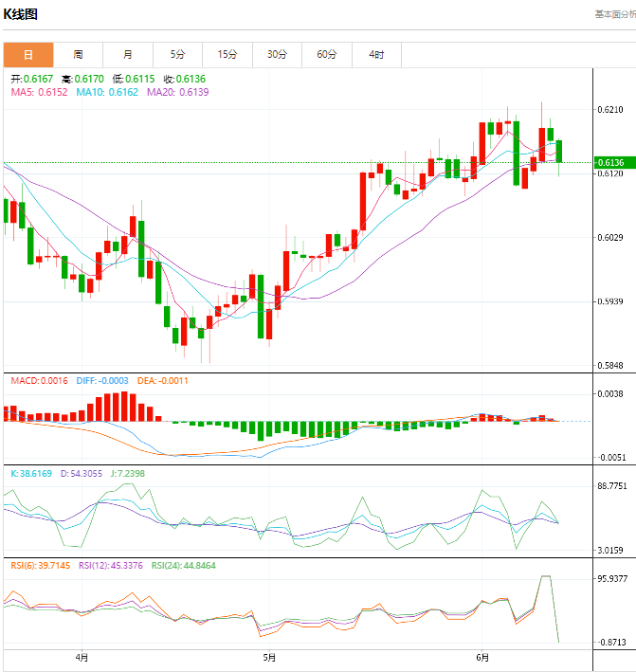Switch to the 4时 interval tab
Screen dimensions: 636x672
coord(376,55)
